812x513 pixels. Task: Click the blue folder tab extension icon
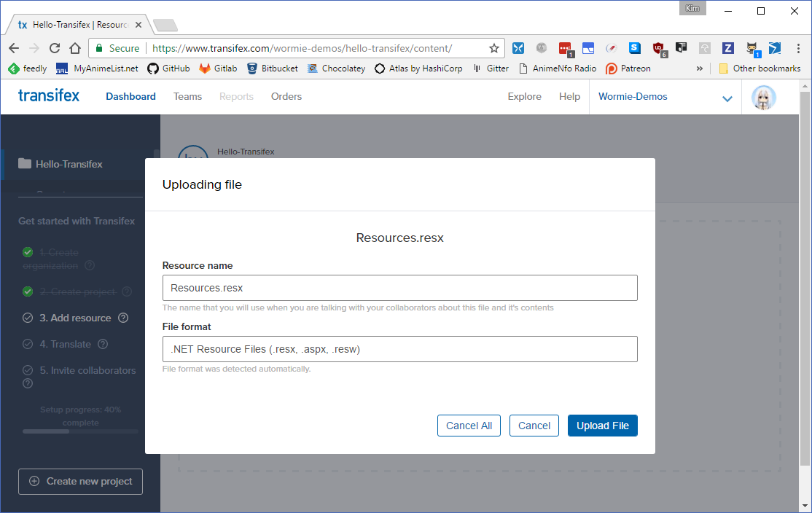point(587,48)
